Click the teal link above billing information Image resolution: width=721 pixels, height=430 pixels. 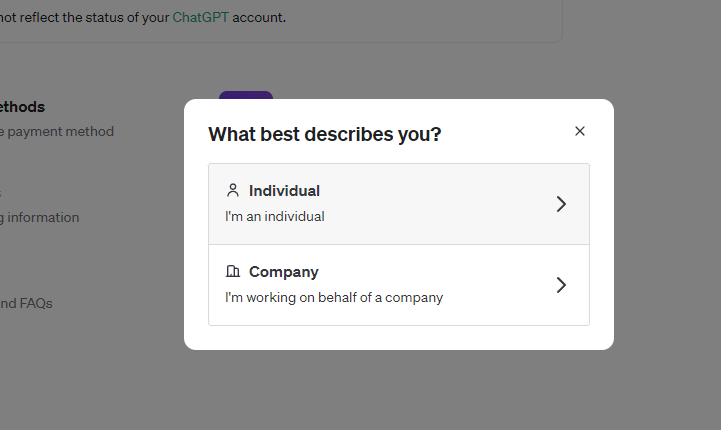pos(1,193)
